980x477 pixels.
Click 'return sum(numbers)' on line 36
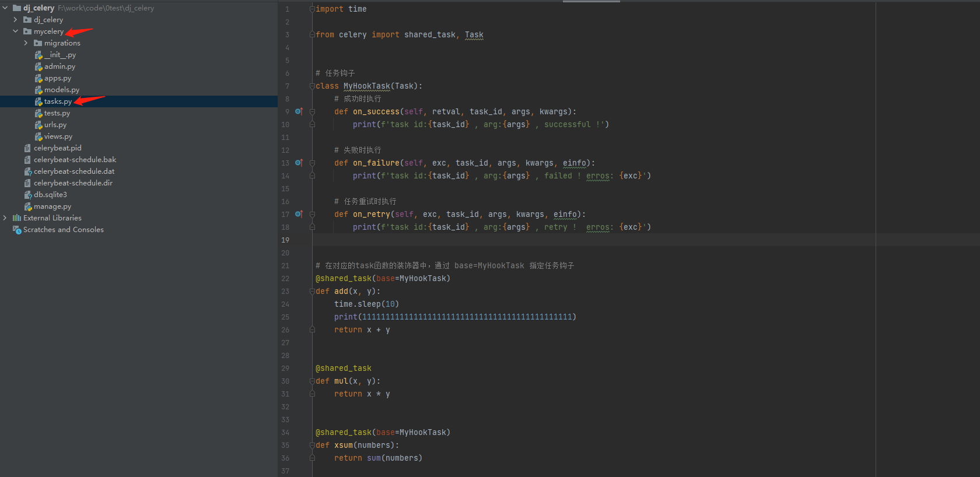(x=379, y=458)
